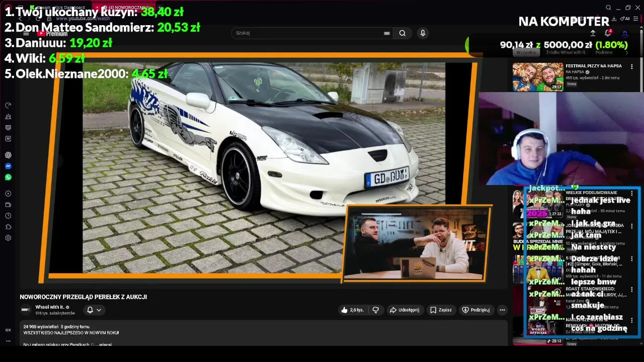Open Wheel with it. channel avatar
This screenshot has height=362, width=644.
pyautogui.click(x=25, y=310)
